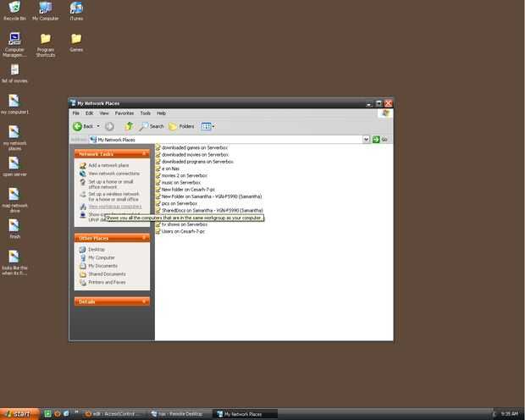Image resolution: width=525 pixels, height=420 pixels.
Task: Open the Tools menu
Action: tap(146, 113)
